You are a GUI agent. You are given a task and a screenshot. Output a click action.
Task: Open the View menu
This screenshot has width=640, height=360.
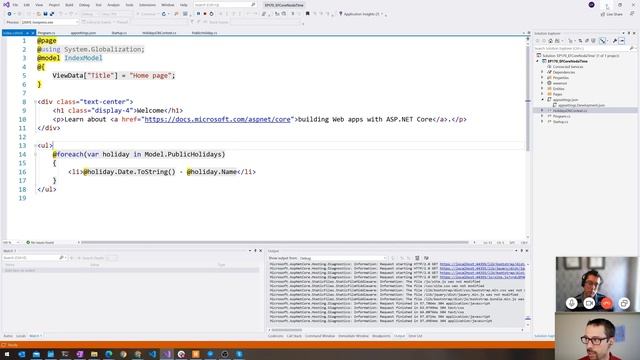click(x=39, y=5)
